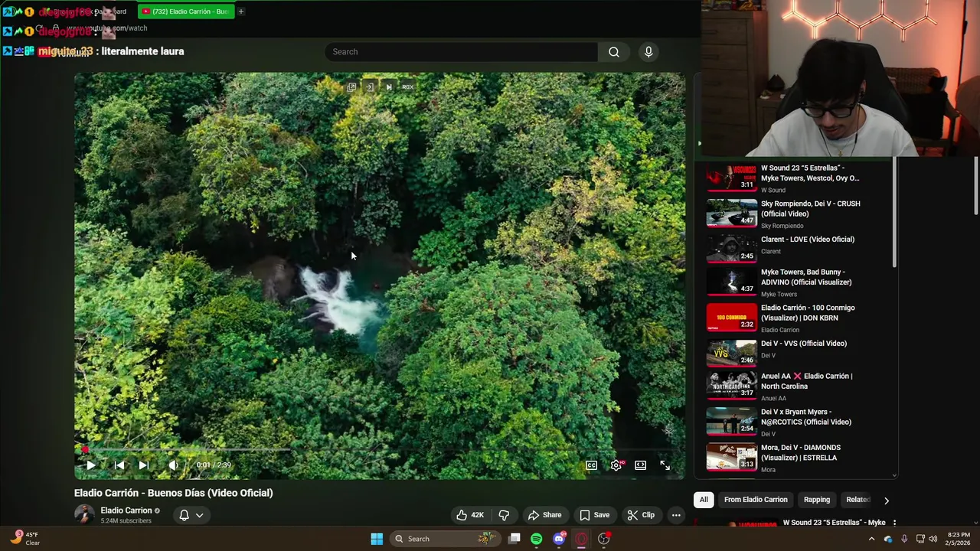
Task: Open the network tray icon
Action: click(920, 539)
